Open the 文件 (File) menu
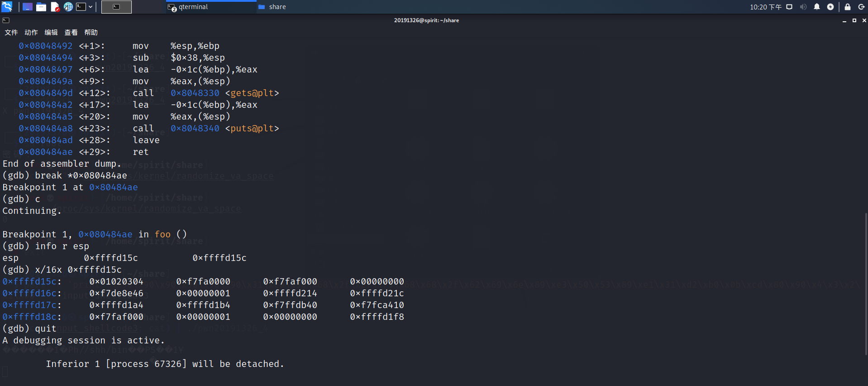The height and width of the screenshot is (386, 868). 11,33
